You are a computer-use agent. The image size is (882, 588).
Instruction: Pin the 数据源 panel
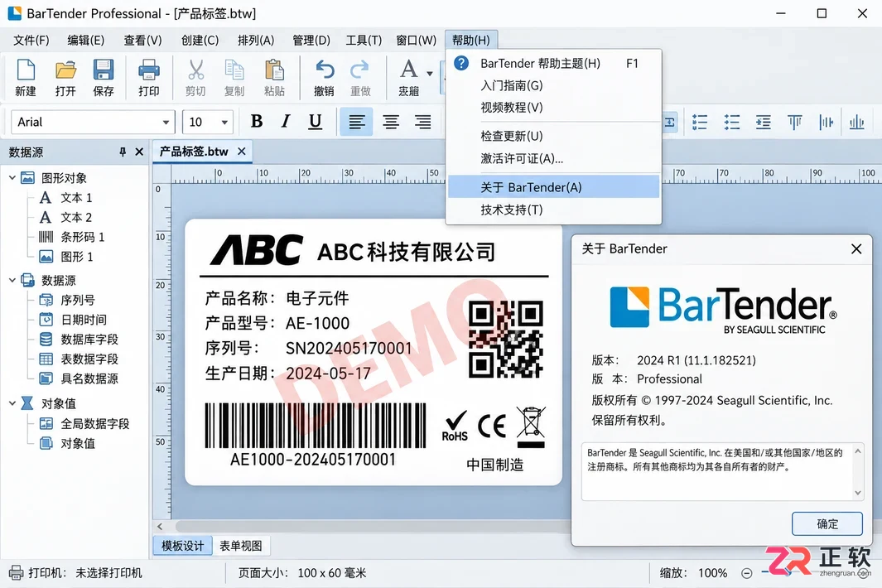123,152
